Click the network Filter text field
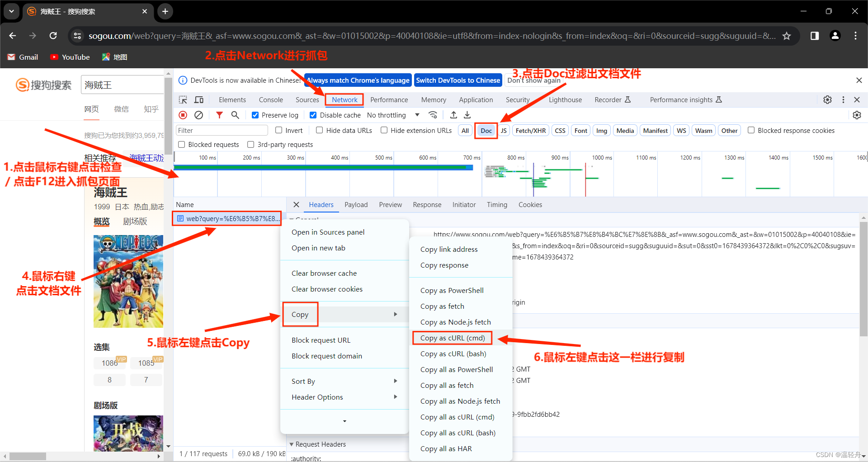This screenshot has height=462, width=868. click(x=222, y=131)
